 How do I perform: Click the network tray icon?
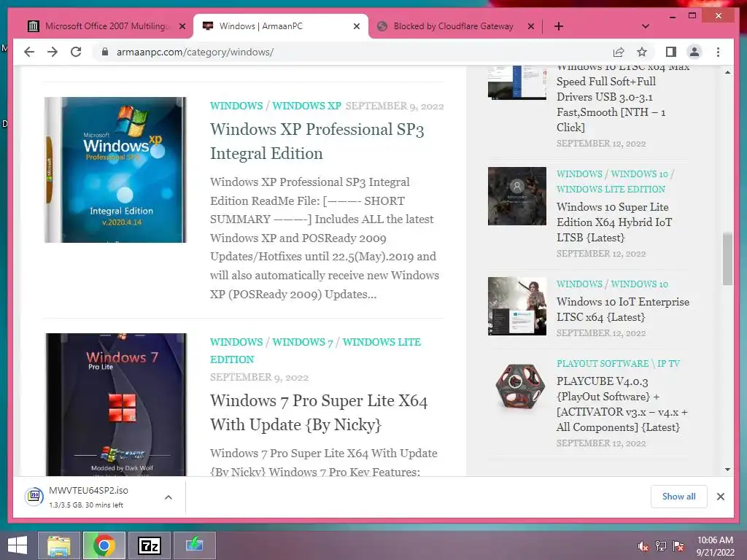click(660, 546)
